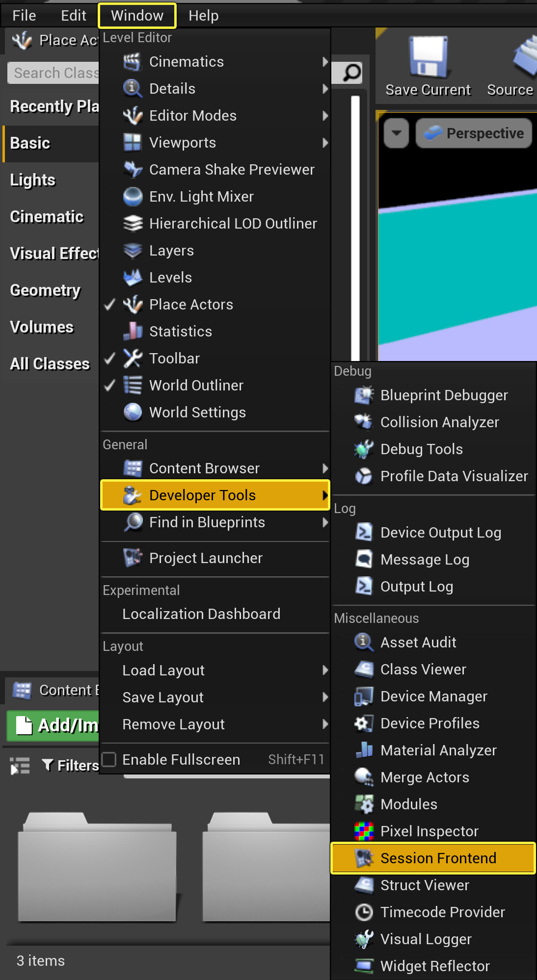Click the Hierarchical LOD Outliner icon

point(132,224)
